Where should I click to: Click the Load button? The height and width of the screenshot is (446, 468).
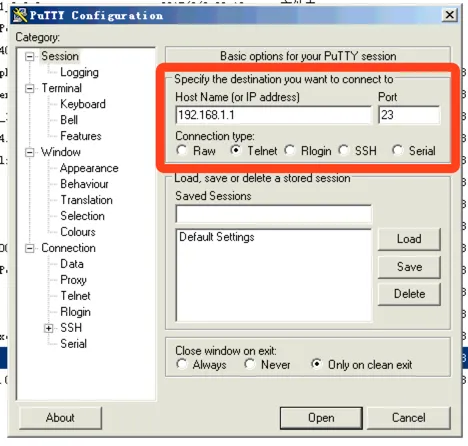[409, 239]
